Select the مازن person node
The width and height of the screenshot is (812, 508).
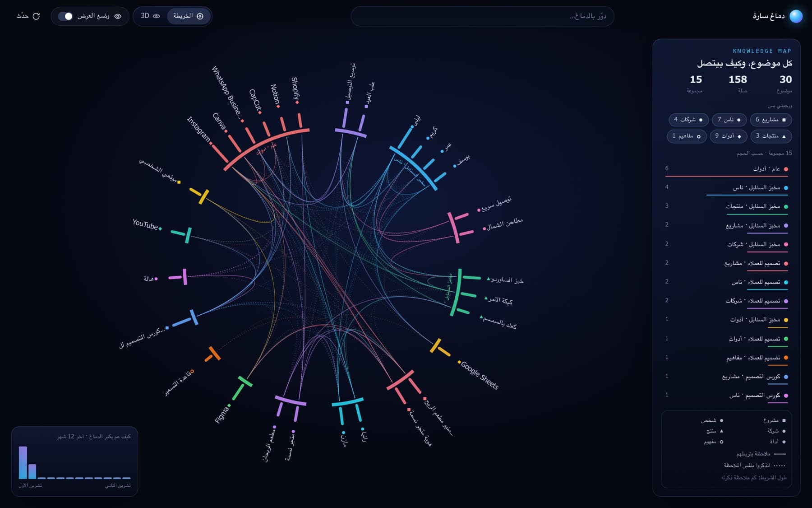345,439
